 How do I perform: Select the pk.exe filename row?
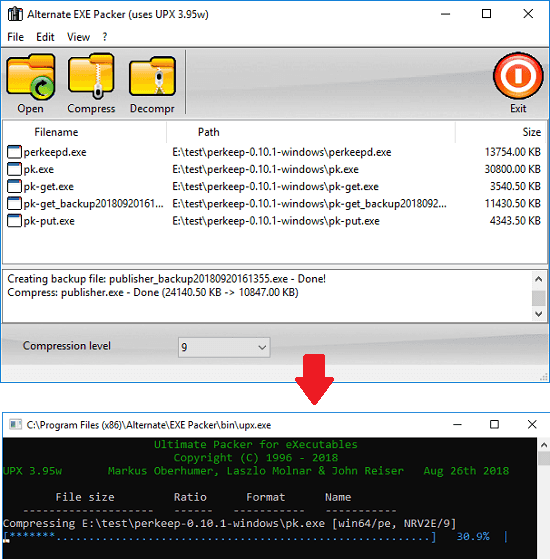coord(39,169)
